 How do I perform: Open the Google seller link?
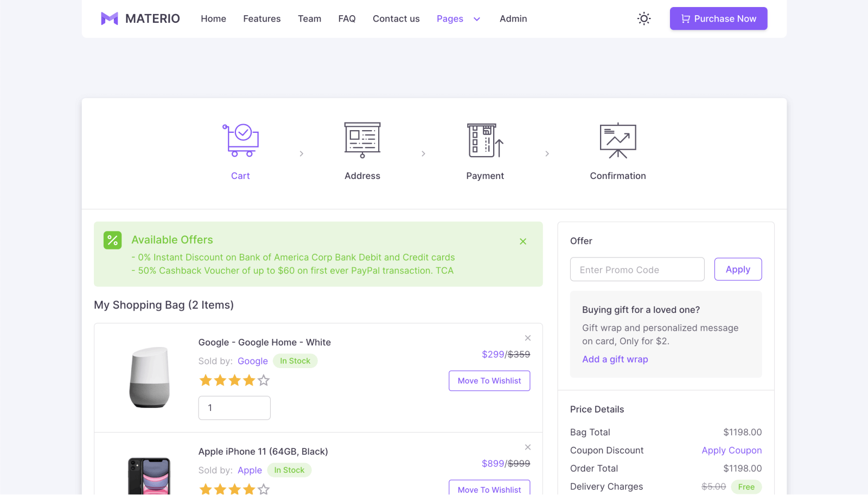253,361
